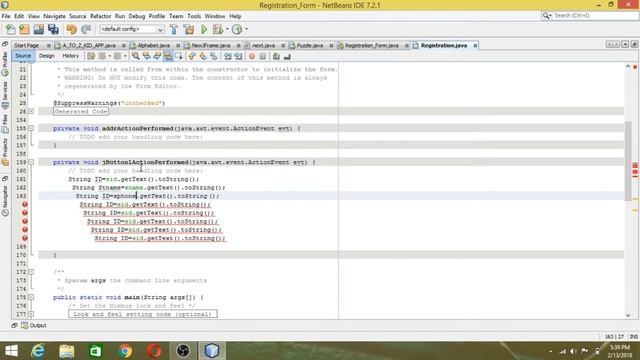Click the Build Project hammer icon
Screen dimensions: 640x360
[x=174, y=29]
